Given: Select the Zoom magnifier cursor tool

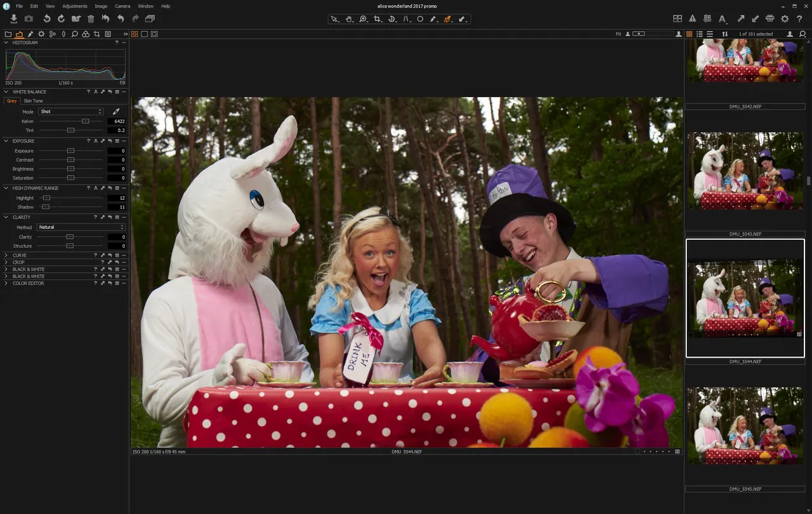Looking at the screenshot, I should pos(363,19).
